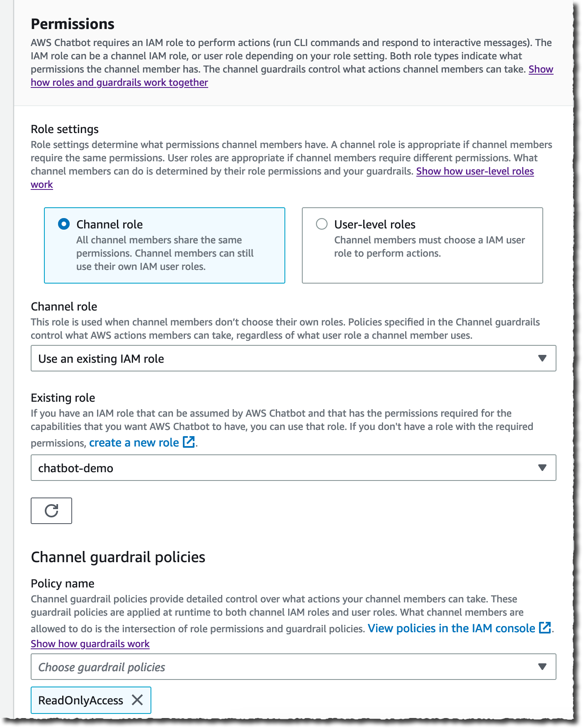Screen dimensions: 583x728
Task: Click inside the Choose guardrail policies field
Action: tap(207, 667)
